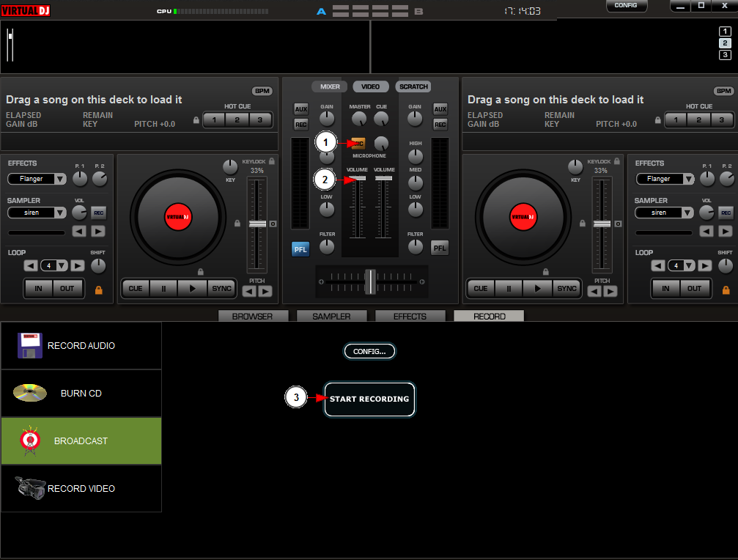This screenshot has height=560, width=738.
Task: Click left deck sampler previous arrow
Action: pyautogui.click(x=79, y=231)
